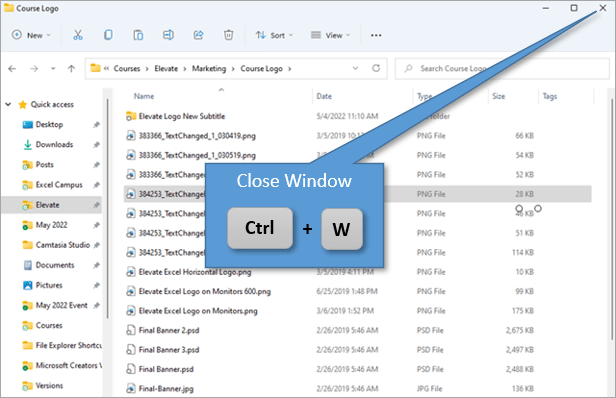
Task: Click the Paste clipboard icon
Action: [x=138, y=35]
